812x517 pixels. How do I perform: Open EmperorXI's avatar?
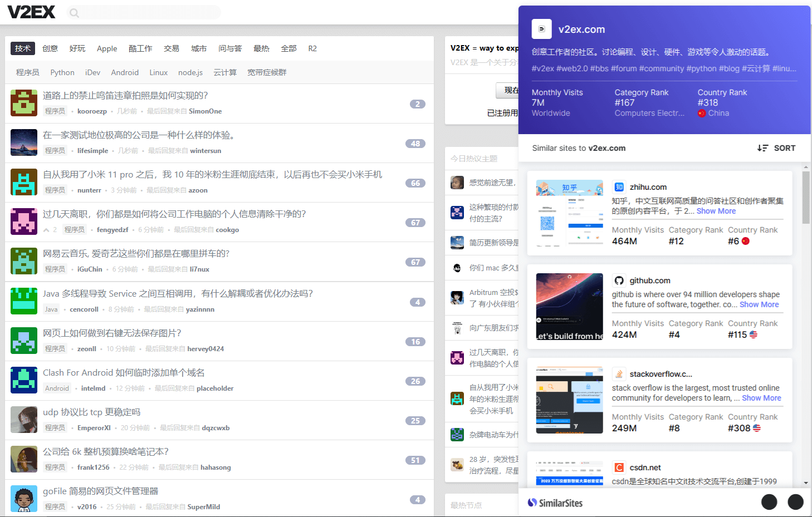coord(24,420)
